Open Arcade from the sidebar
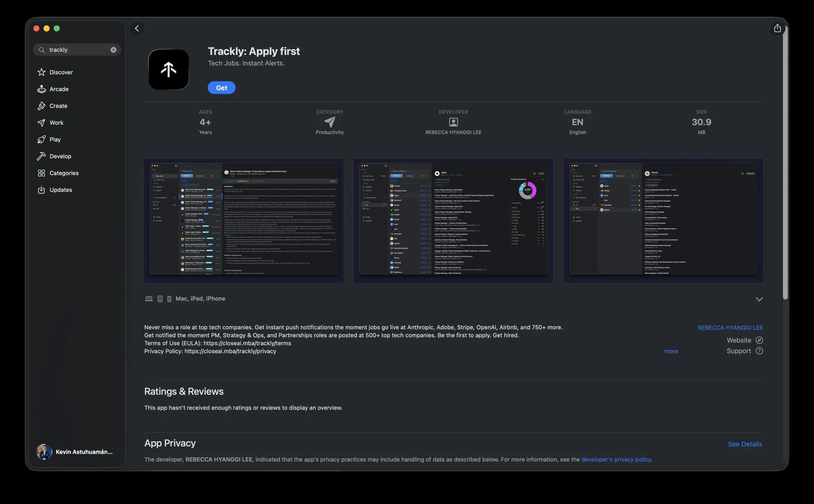This screenshot has height=504, width=814. coord(58,89)
